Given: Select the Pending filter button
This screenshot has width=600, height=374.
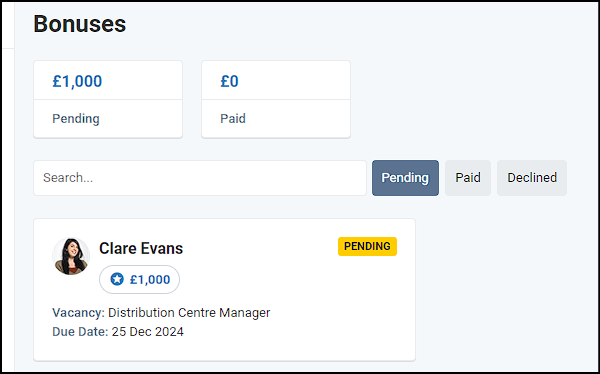Looking at the screenshot, I should 405,178.
